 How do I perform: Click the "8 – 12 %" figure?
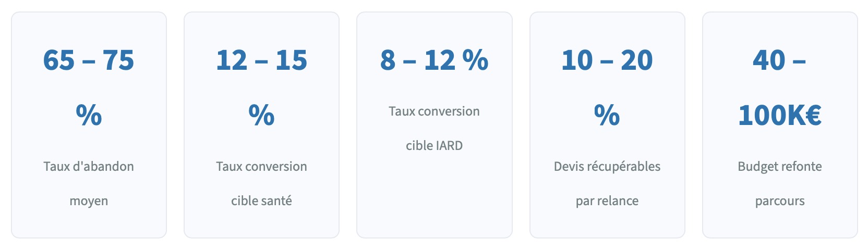click(x=434, y=60)
